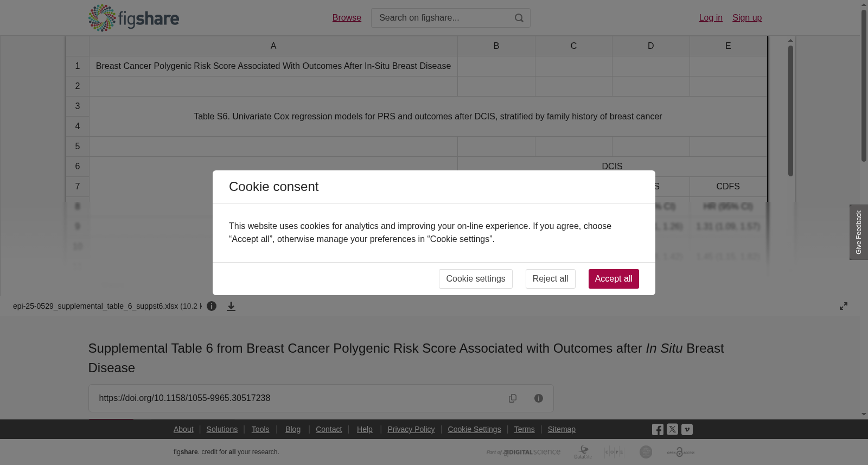Click the search magnifier icon
Image resolution: width=868 pixels, height=465 pixels.
pyautogui.click(x=519, y=18)
